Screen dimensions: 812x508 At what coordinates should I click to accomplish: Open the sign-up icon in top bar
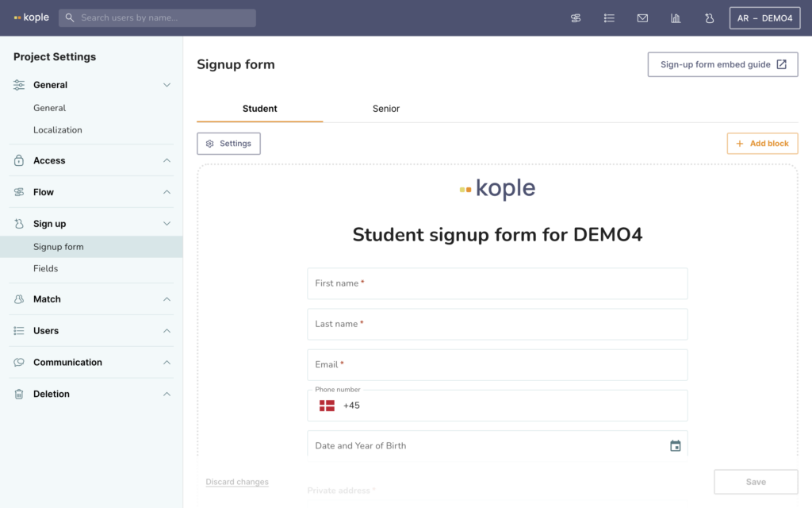[x=710, y=18]
